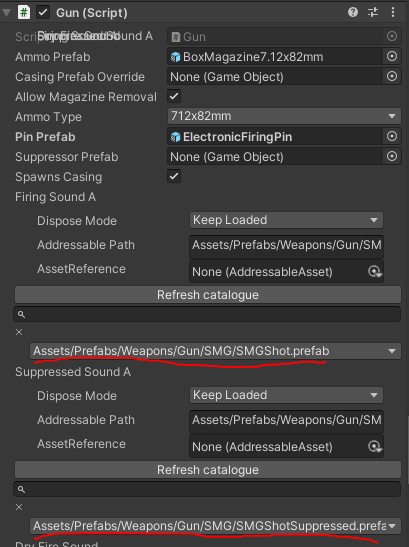The image size is (409, 547).
Task: Pick object for Ammo Prefab field
Action: tap(392, 56)
